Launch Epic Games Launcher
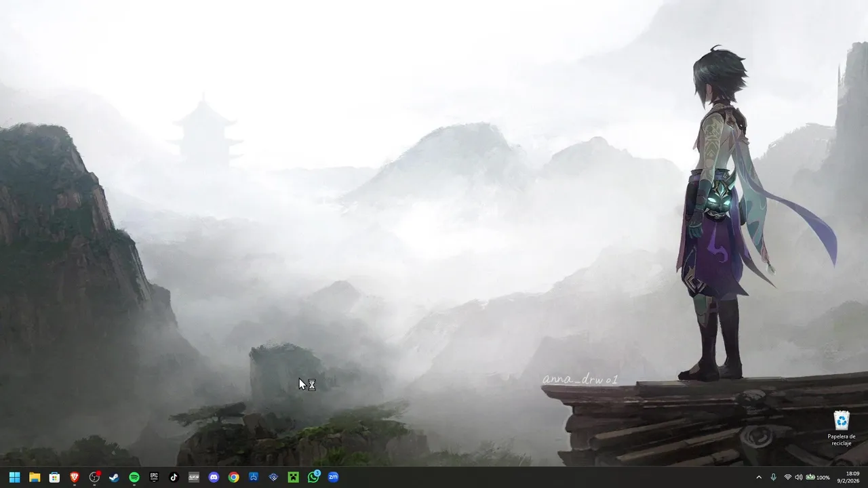868x488 pixels. pos(154,477)
